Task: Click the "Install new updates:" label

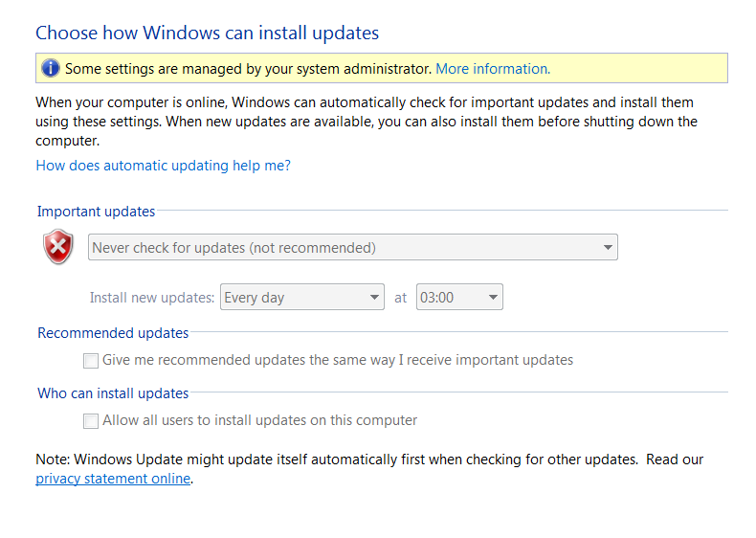Action: point(151,298)
